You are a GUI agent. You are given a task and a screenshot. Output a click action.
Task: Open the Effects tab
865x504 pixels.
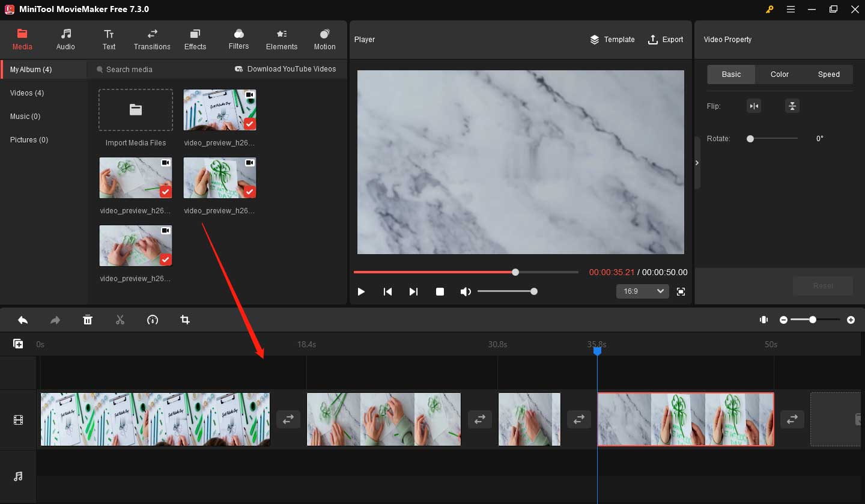(x=195, y=39)
